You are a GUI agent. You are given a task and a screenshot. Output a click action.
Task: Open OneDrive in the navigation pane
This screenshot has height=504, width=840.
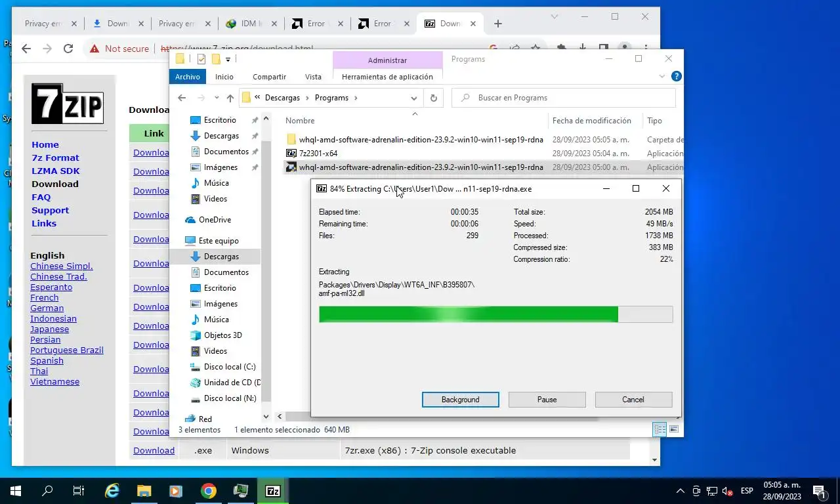click(215, 219)
